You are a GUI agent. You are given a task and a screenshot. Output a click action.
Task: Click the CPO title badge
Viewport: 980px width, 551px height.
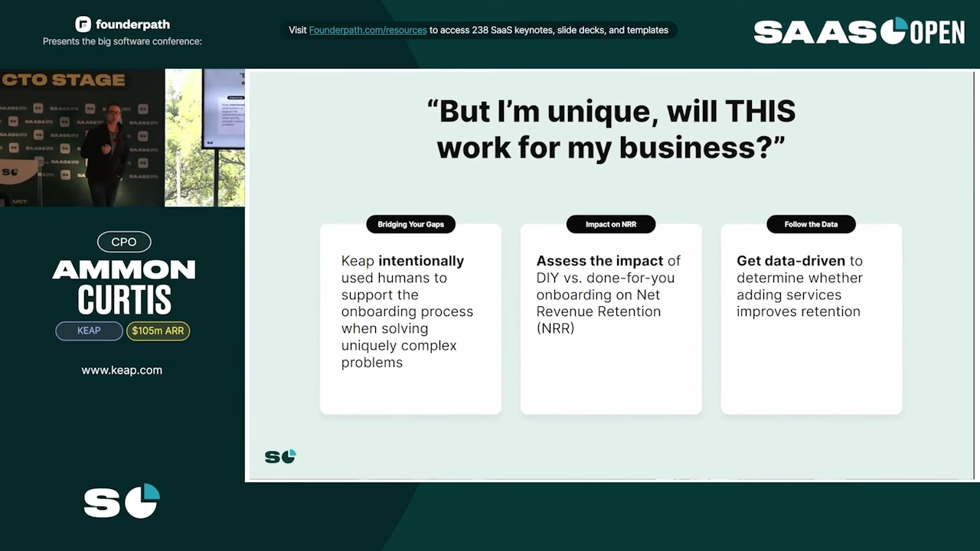coord(124,242)
